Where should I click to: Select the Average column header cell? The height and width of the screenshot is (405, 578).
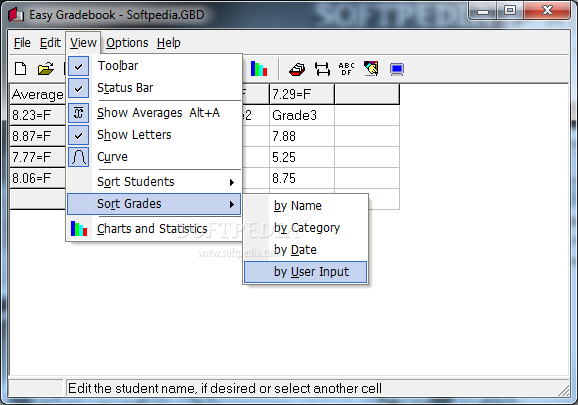pyautogui.click(x=38, y=94)
